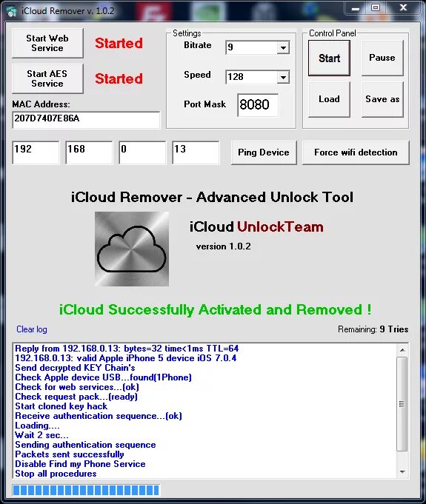Minimize the iCloud Remover window
The image size is (426, 504).
[356, 9]
